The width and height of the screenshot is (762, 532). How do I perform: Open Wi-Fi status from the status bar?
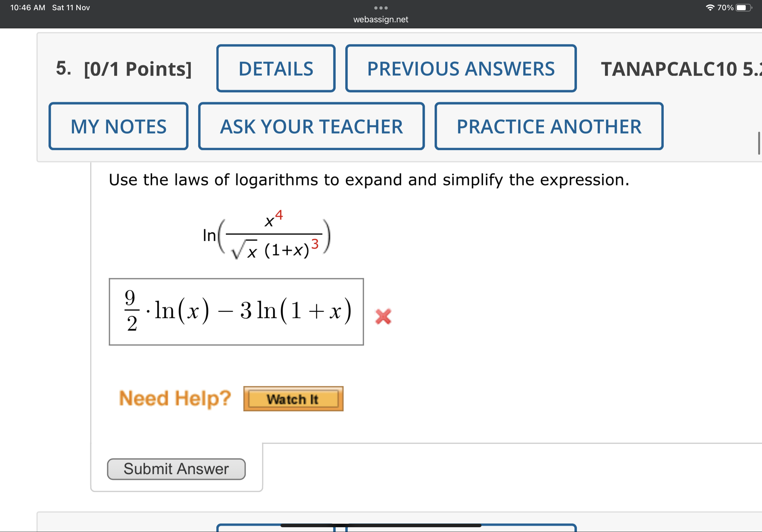tap(710, 7)
